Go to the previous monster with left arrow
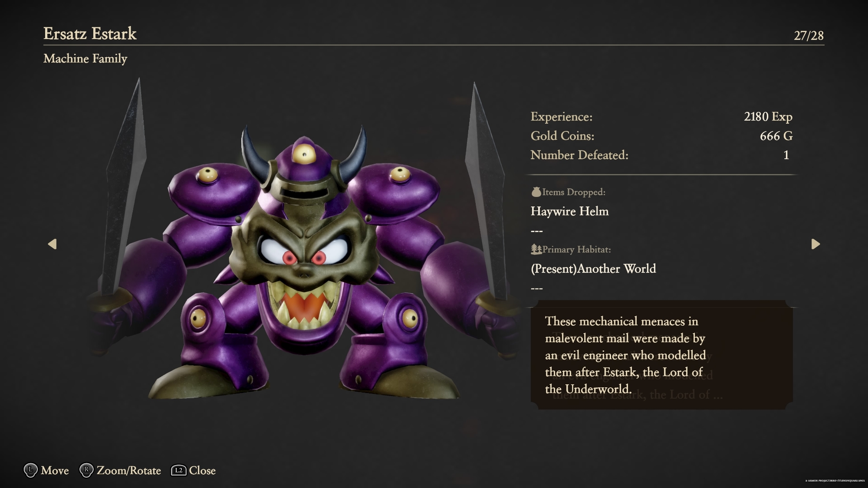Screen dimensions: 868x488 click(52, 244)
